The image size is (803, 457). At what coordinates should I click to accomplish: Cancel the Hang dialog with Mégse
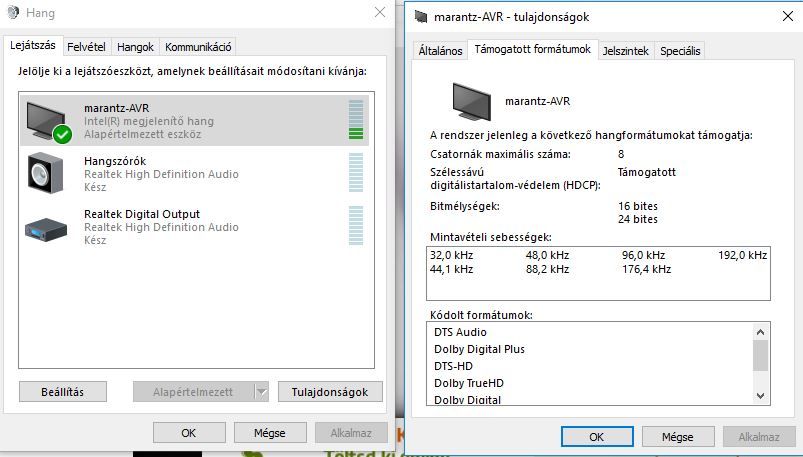pos(270,433)
